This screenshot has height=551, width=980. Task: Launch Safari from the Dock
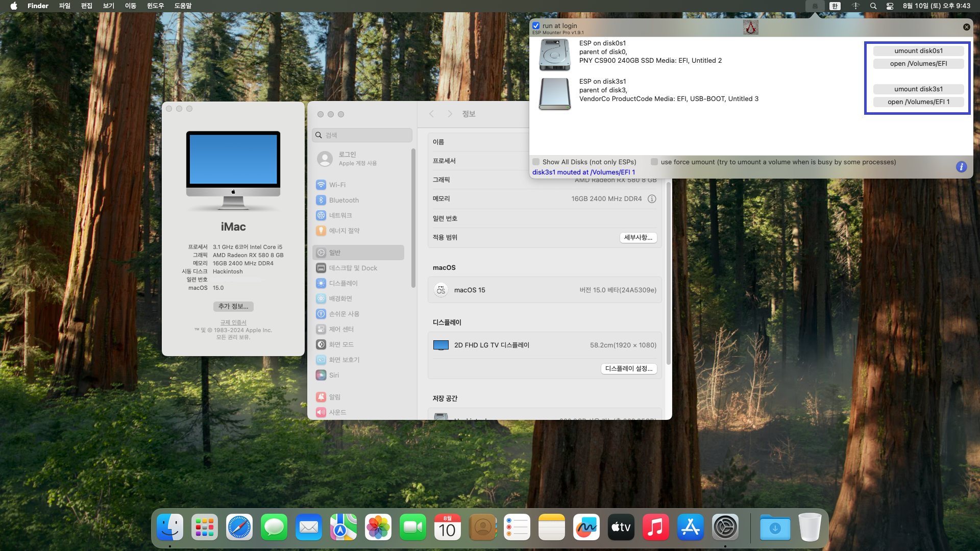pyautogui.click(x=239, y=527)
